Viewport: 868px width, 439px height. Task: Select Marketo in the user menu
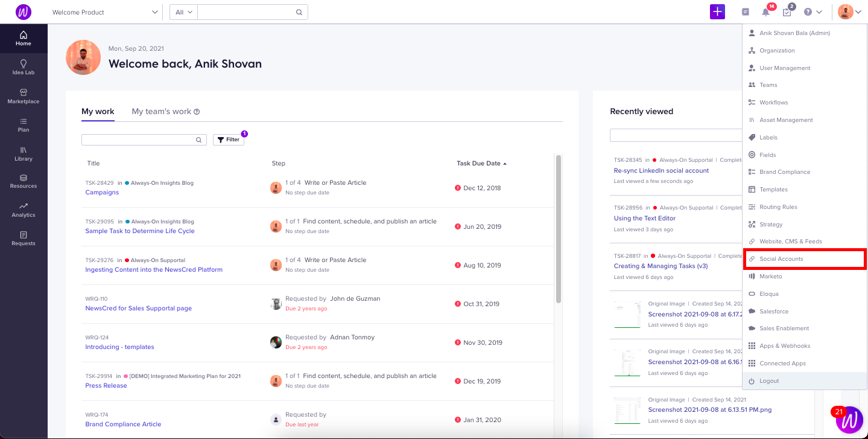805,277
